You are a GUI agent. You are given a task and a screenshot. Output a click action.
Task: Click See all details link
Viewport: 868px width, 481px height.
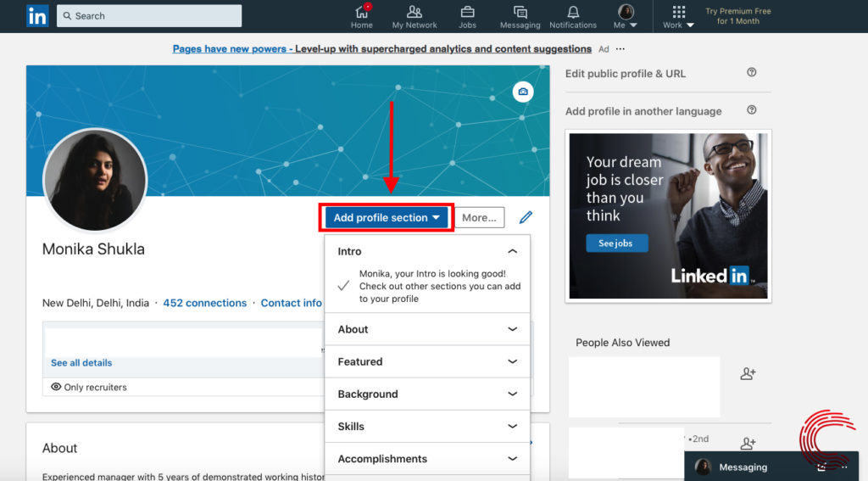click(81, 363)
